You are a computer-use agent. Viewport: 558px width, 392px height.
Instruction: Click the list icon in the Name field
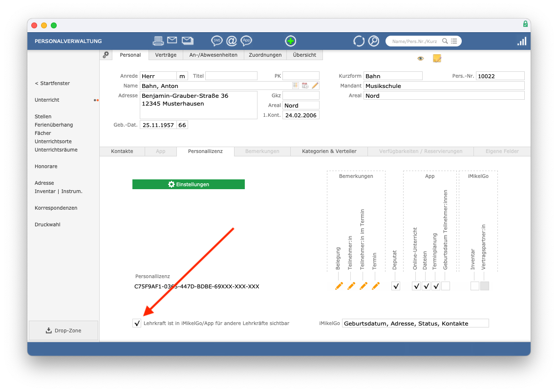pos(296,86)
